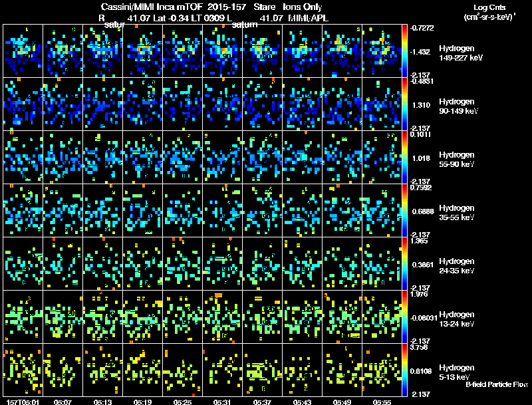Click the 5-13 keV panel at 05:43
532x405 pixels.
[x=303, y=370]
